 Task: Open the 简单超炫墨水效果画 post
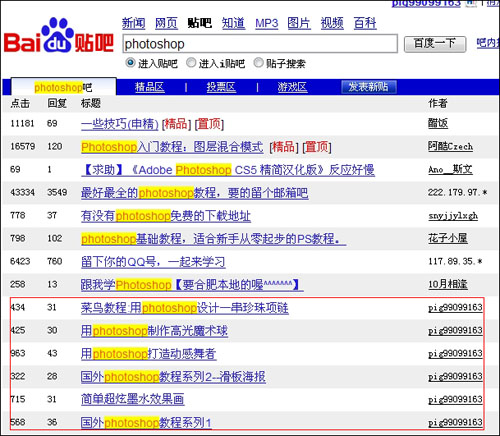tap(133, 399)
